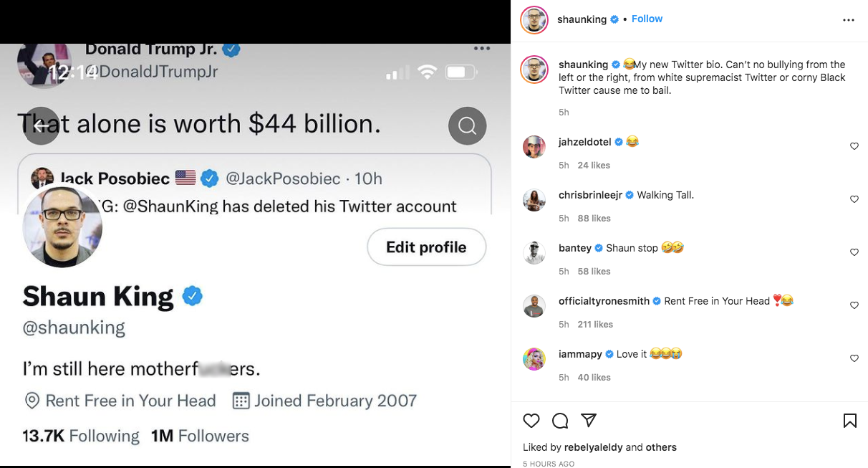Click the Edit profile button in the screenshot
This screenshot has width=868, height=468.
[426, 247]
